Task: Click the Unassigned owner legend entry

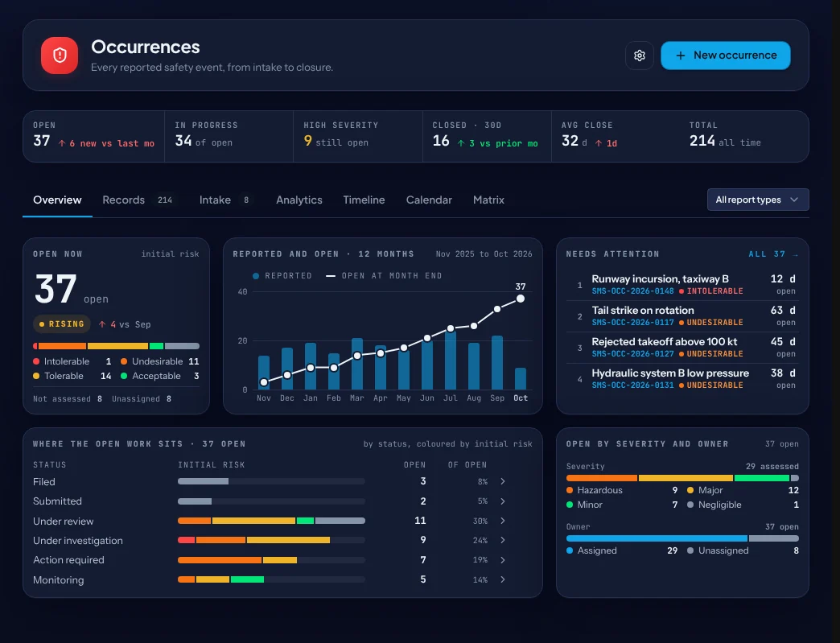Action: click(743, 550)
